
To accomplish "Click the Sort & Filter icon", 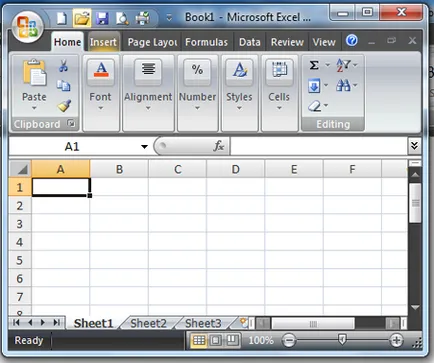I will (343, 65).
